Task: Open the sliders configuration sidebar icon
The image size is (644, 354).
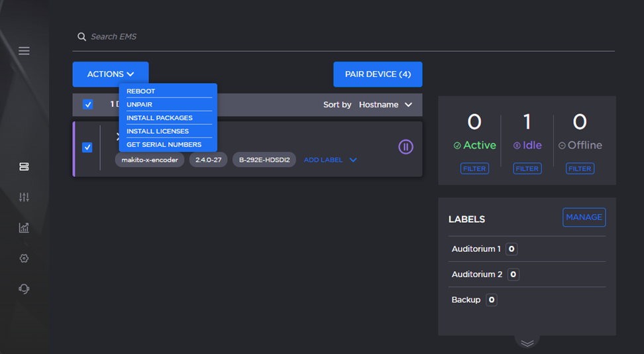Action: pos(24,197)
